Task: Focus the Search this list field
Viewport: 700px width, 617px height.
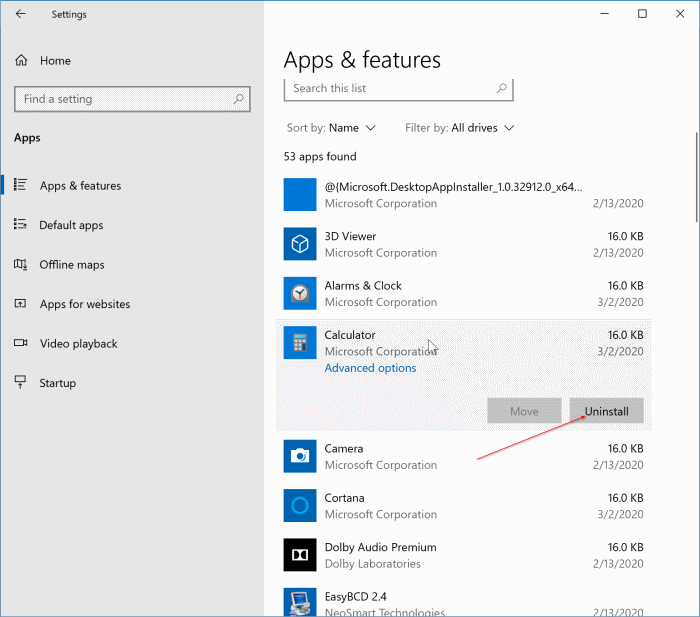Action: [x=398, y=88]
